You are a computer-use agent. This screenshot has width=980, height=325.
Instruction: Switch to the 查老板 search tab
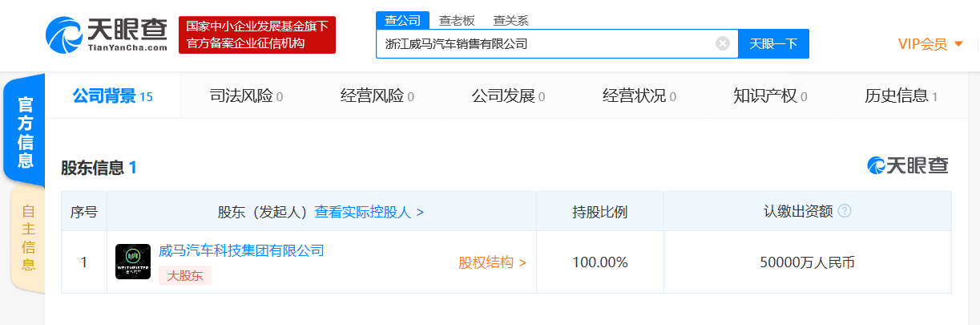[x=455, y=20]
